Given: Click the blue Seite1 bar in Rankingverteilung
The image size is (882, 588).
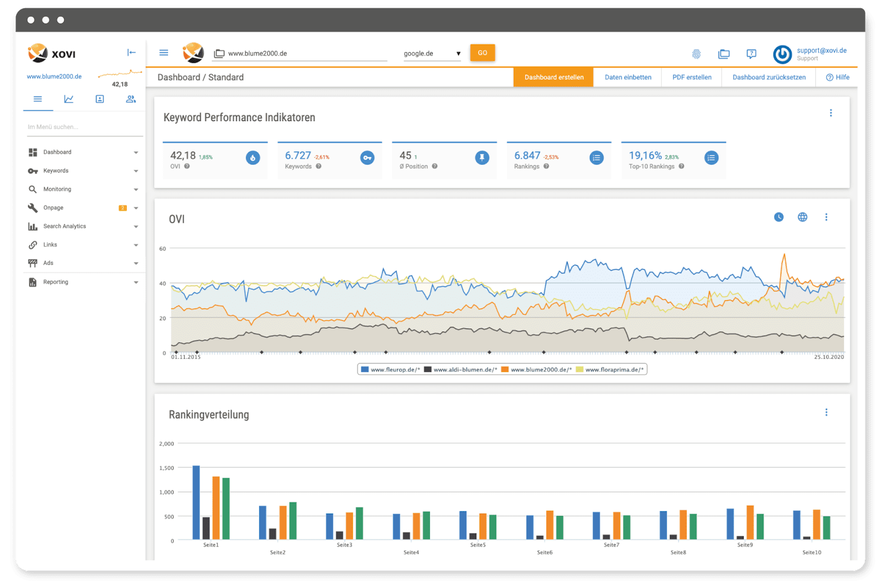Looking at the screenshot, I should tap(196, 503).
